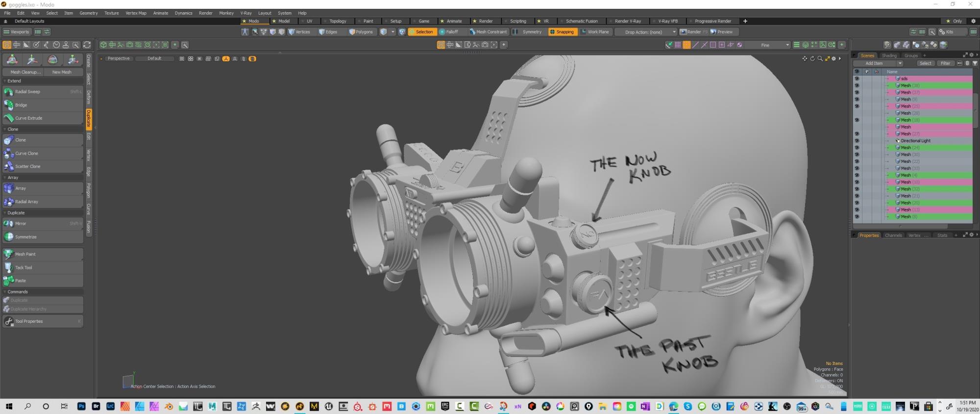Image resolution: width=980 pixels, height=414 pixels.
Task: Click the green camera icon above viewport
Action: point(129,45)
